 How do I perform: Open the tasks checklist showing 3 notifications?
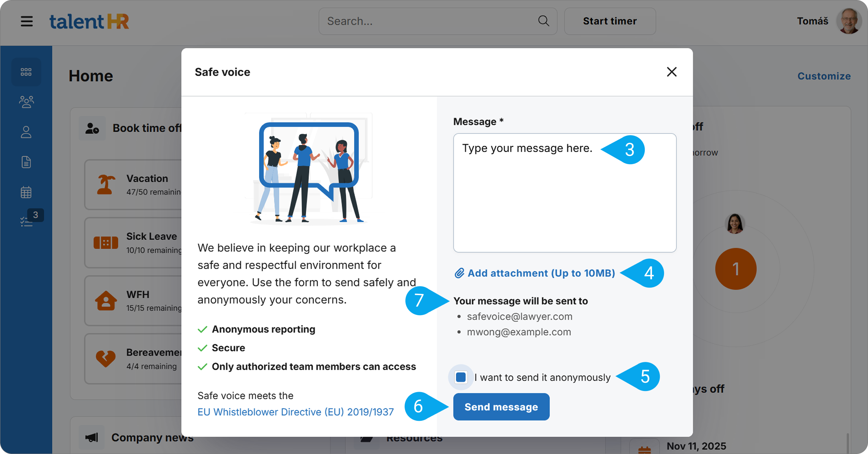click(x=26, y=221)
